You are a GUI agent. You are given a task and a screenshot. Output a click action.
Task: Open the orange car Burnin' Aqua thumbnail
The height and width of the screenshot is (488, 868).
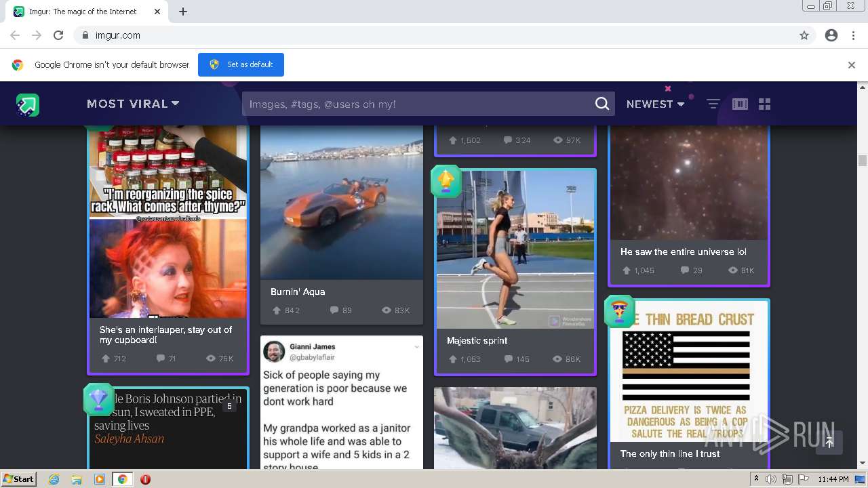tap(342, 202)
